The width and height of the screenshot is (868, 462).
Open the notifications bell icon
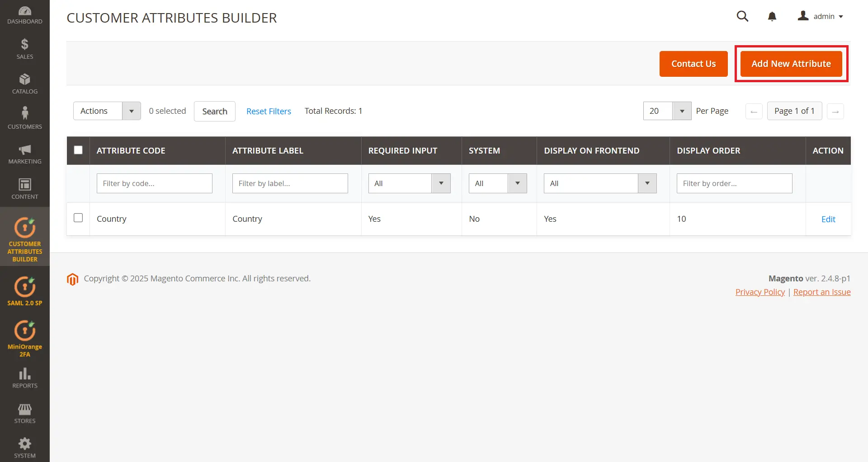tap(772, 16)
